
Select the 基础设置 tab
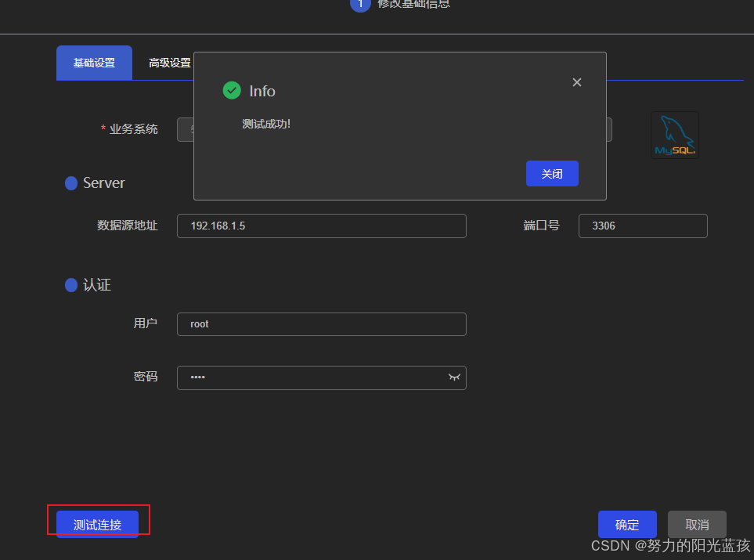[94, 63]
